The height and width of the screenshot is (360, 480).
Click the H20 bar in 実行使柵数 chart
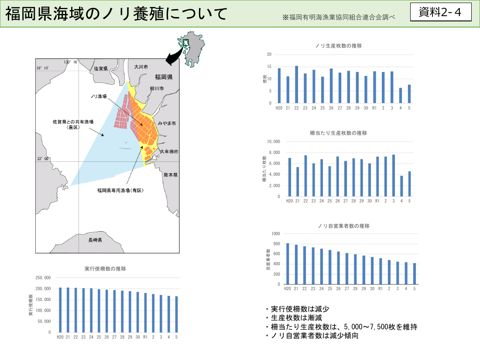[60, 310]
